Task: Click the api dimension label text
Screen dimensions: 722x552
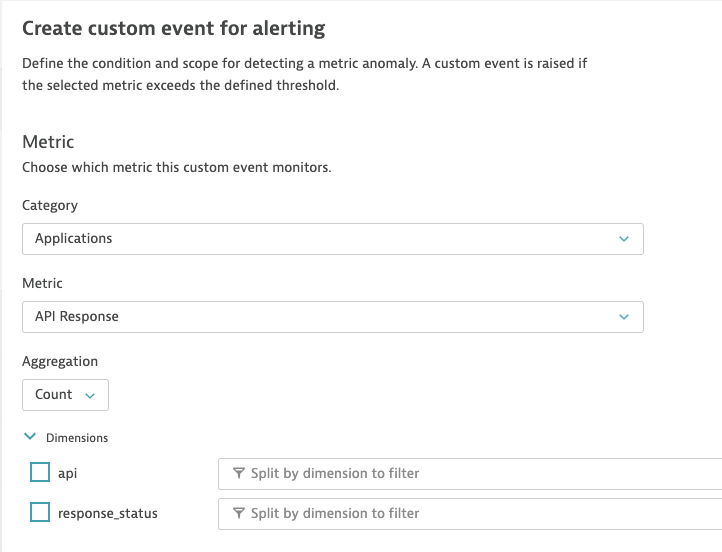Action: point(67,473)
